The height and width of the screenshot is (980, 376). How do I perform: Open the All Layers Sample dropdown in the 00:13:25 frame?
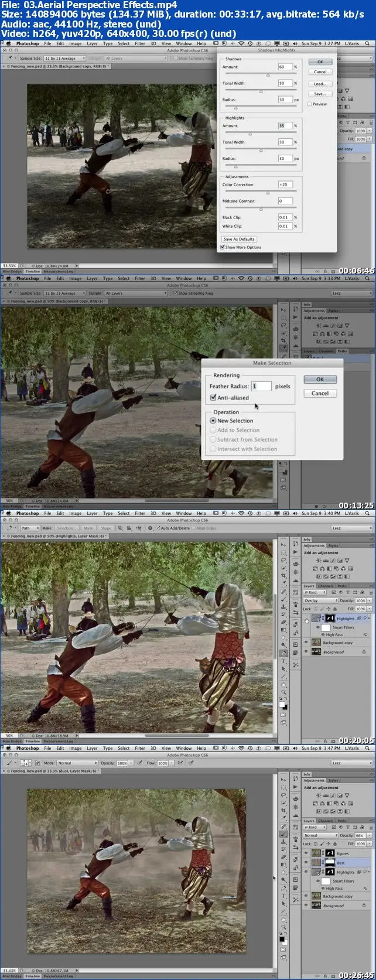click(x=135, y=293)
